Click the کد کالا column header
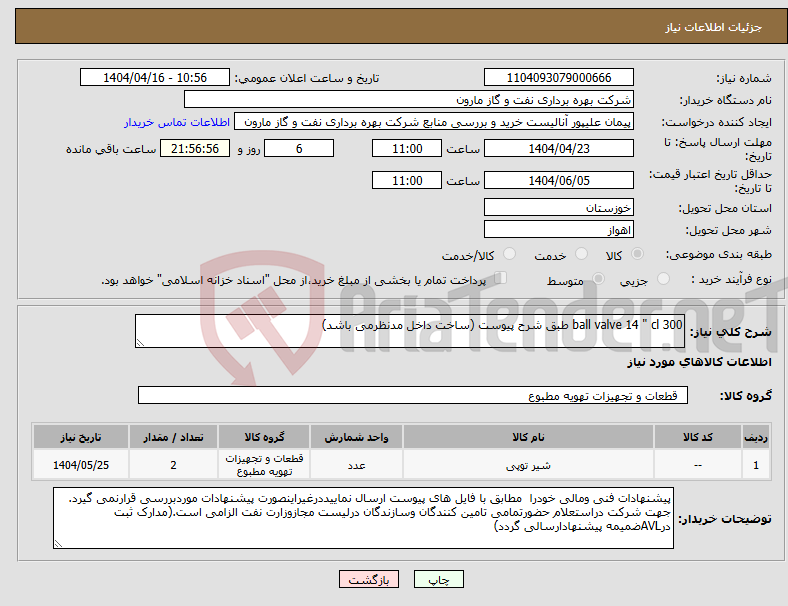The image size is (788, 606). click(698, 437)
